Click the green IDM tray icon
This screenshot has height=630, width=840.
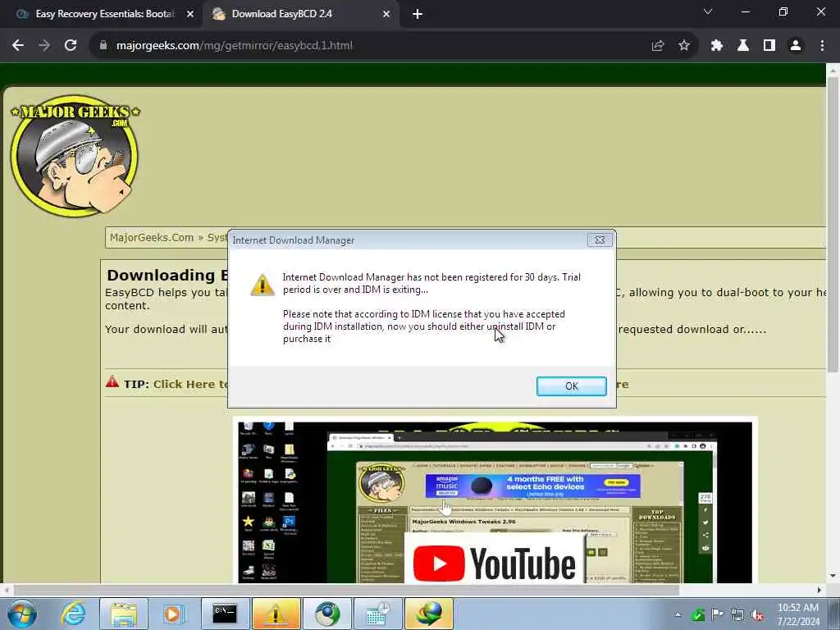coord(697,615)
